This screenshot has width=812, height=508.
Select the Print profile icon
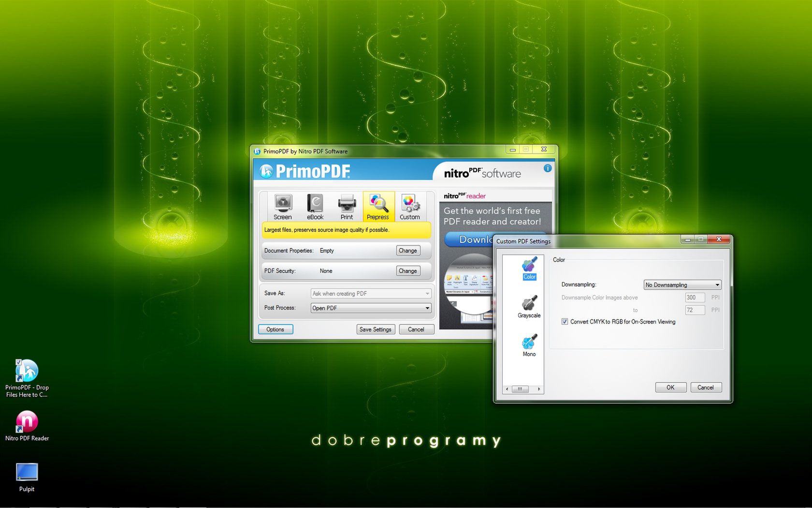click(x=347, y=207)
